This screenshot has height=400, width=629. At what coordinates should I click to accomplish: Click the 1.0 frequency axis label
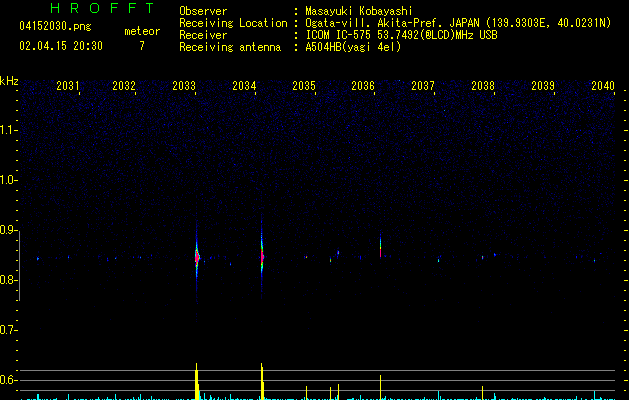[x=8, y=180]
